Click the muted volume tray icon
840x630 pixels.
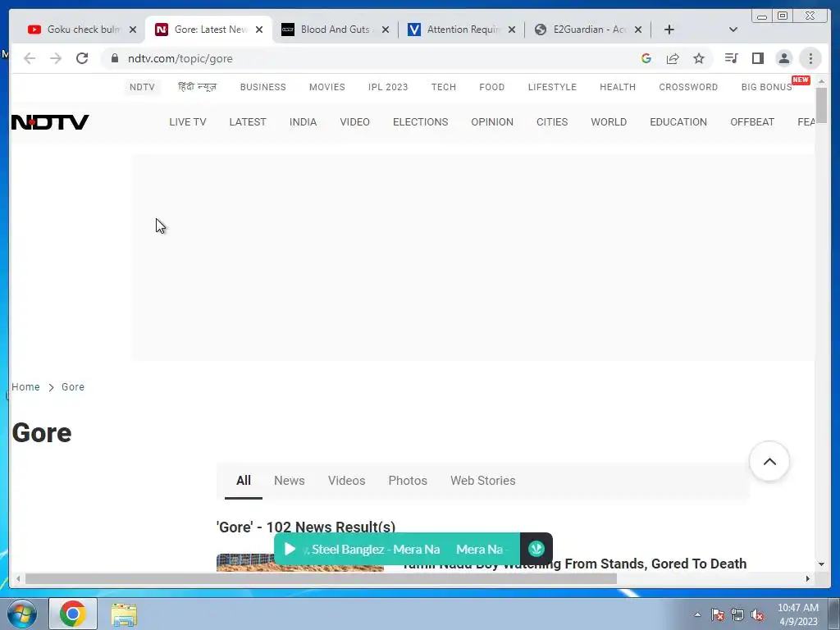click(757, 614)
